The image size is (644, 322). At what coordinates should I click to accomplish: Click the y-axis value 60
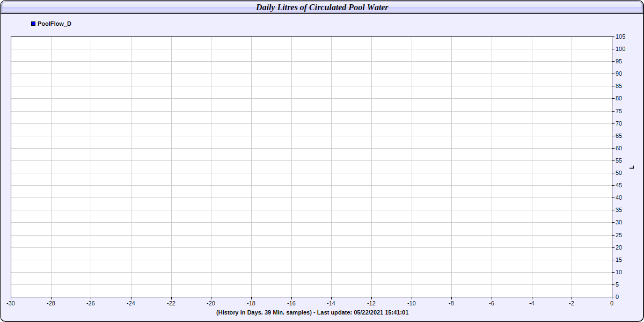(x=619, y=148)
